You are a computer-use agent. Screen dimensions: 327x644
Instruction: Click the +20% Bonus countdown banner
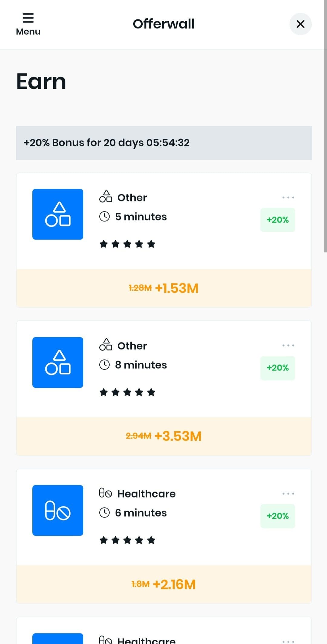click(x=164, y=143)
